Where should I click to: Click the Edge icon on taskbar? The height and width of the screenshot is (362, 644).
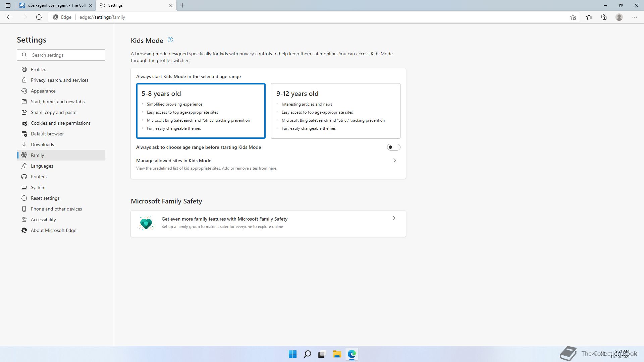tap(352, 354)
